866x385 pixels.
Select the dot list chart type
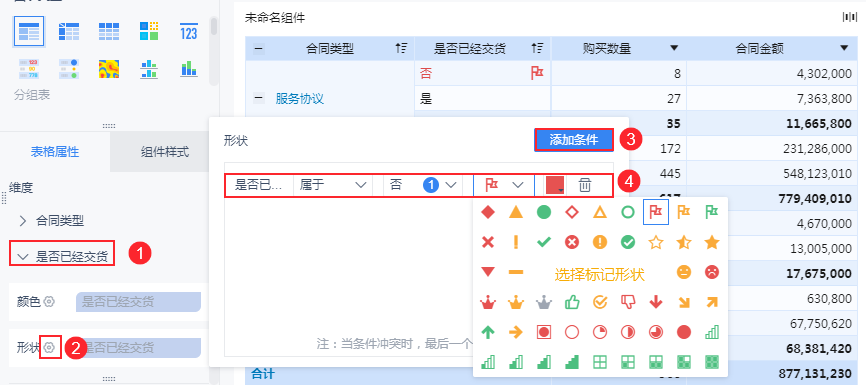69,68
